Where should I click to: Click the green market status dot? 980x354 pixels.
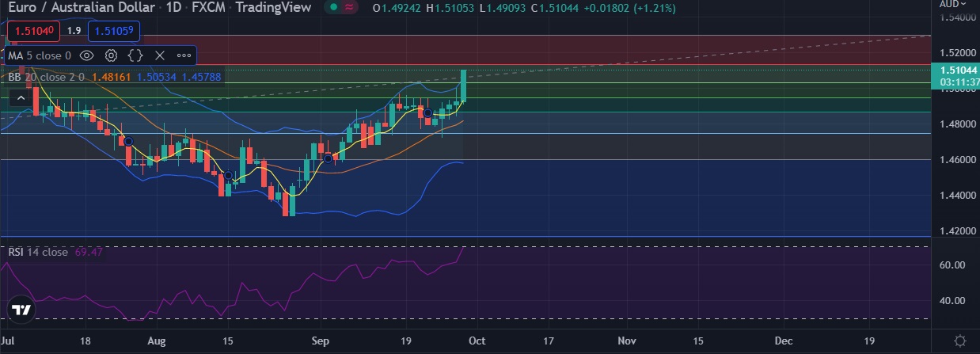coord(335,7)
